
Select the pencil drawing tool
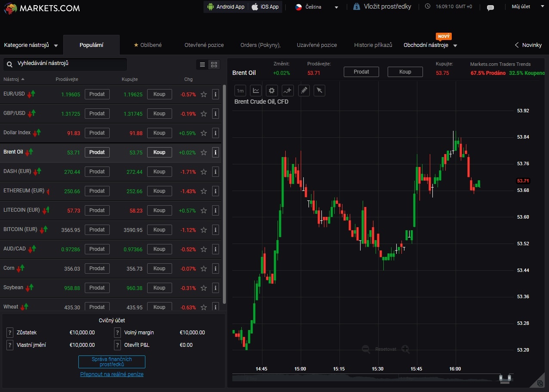(x=304, y=90)
